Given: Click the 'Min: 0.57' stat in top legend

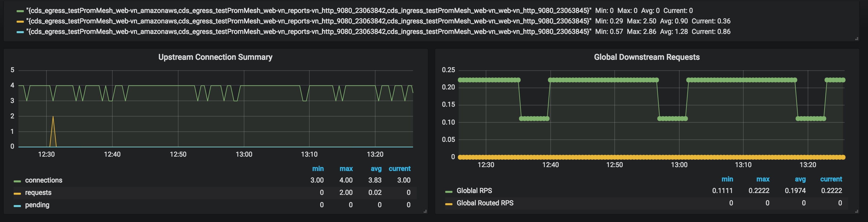Looking at the screenshot, I should tap(609, 31).
